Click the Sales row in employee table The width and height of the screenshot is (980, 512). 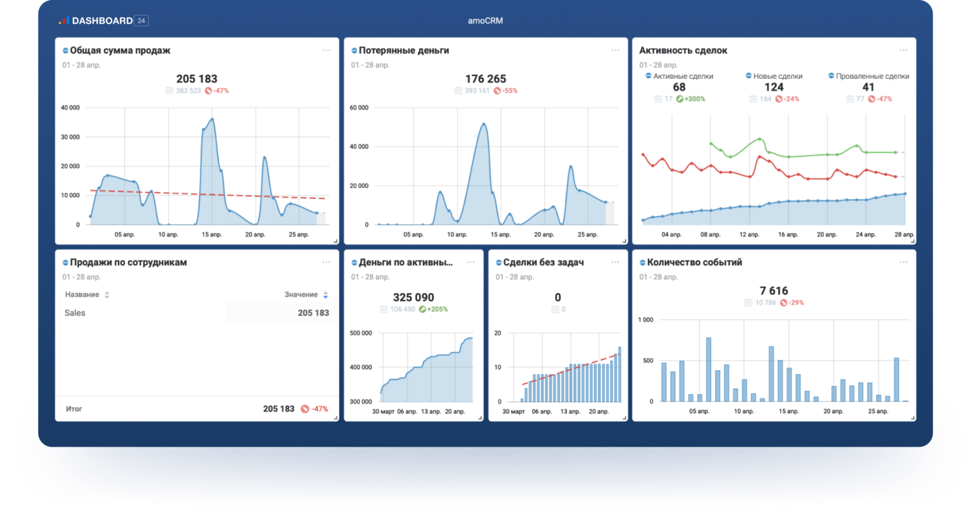(197, 313)
